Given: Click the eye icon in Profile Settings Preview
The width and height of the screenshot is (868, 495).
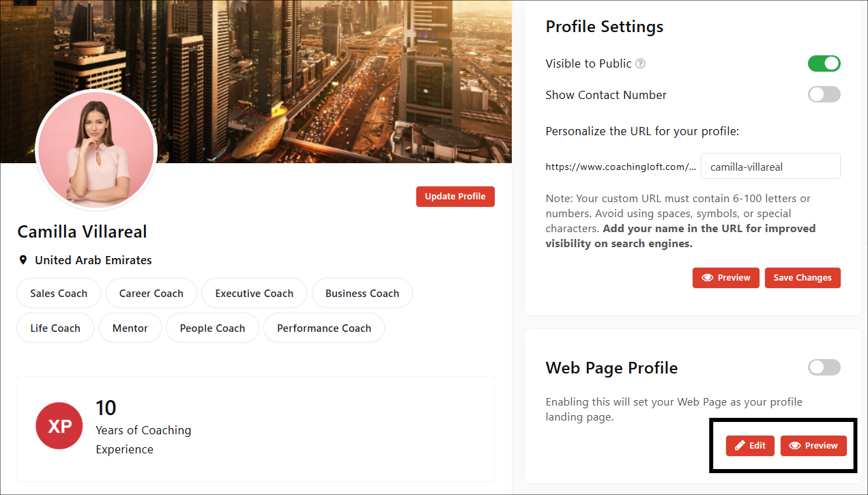Looking at the screenshot, I should click(708, 278).
